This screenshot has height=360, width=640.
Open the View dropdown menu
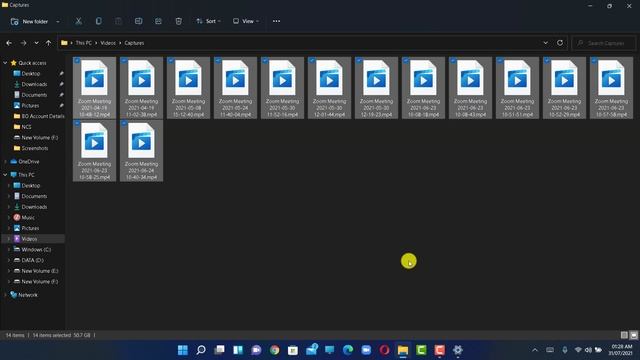246,21
